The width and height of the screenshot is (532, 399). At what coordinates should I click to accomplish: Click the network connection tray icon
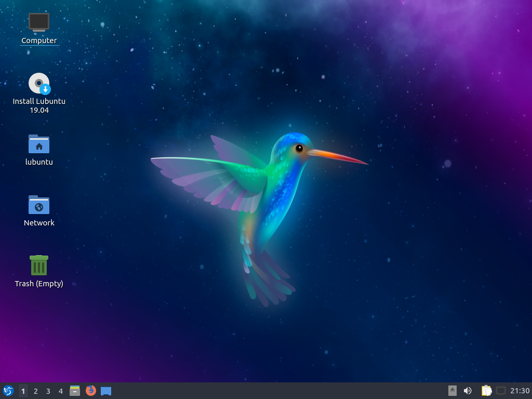pyautogui.click(x=501, y=391)
